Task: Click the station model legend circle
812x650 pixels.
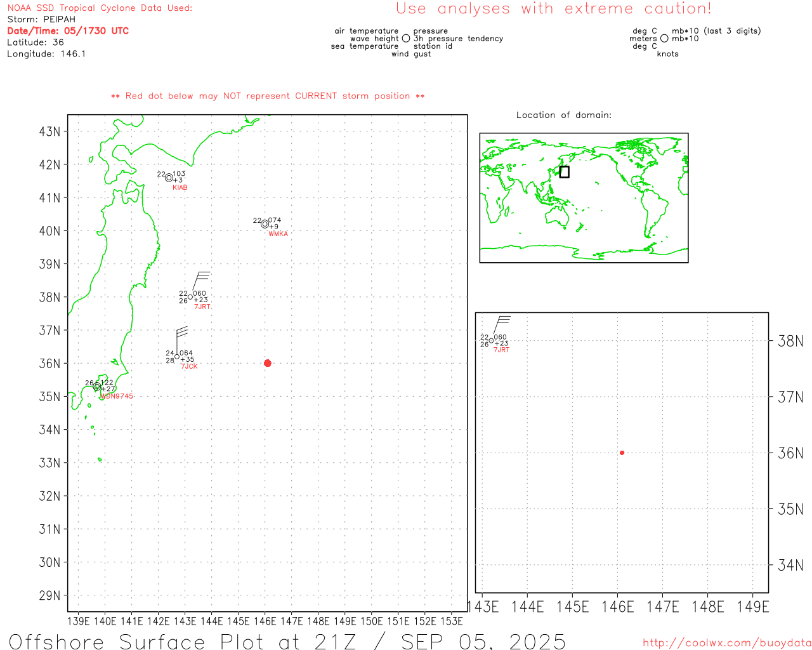Action: [x=406, y=38]
